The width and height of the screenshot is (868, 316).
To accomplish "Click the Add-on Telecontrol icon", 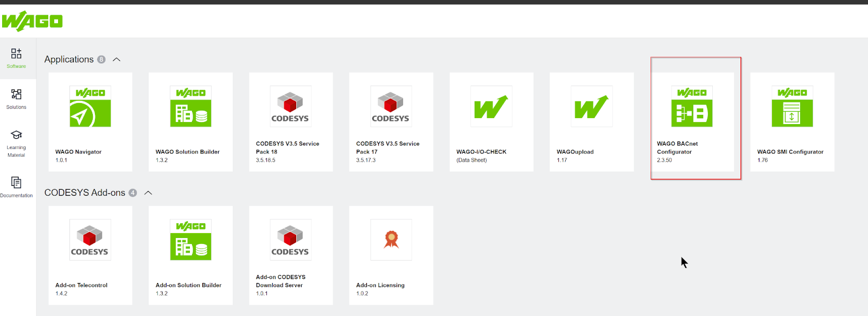I will point(90,240).
